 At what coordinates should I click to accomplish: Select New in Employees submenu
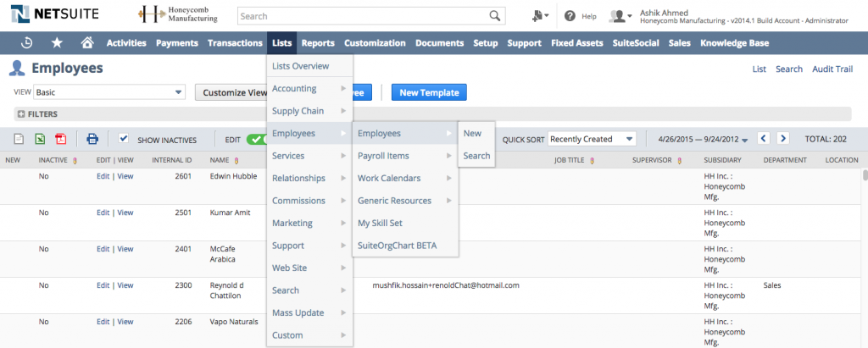[476, 133]
